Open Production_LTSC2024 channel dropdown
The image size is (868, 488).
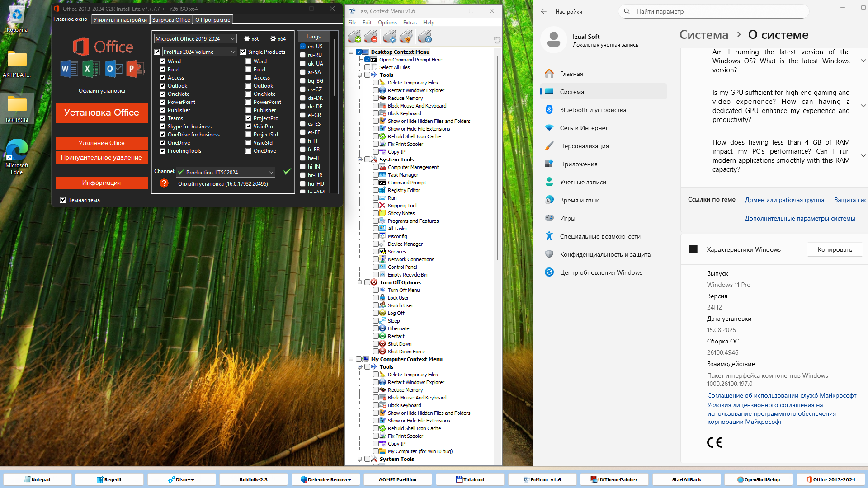pyautogui.click(x=226, y=172)
